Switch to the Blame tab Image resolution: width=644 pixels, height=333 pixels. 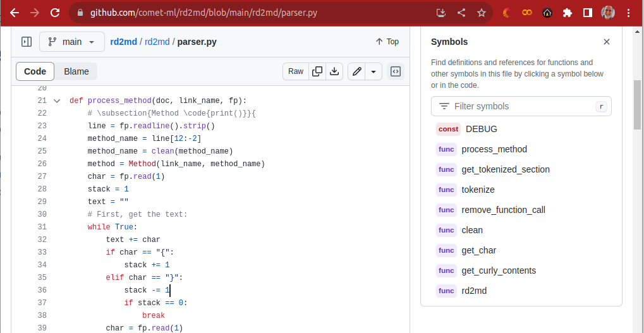click(x=76, y=71)
